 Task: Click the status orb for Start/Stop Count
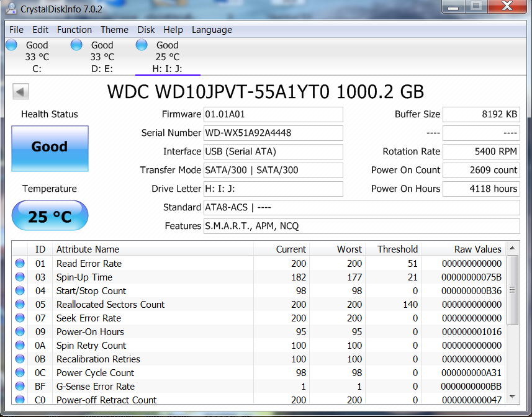coord(20,290)
